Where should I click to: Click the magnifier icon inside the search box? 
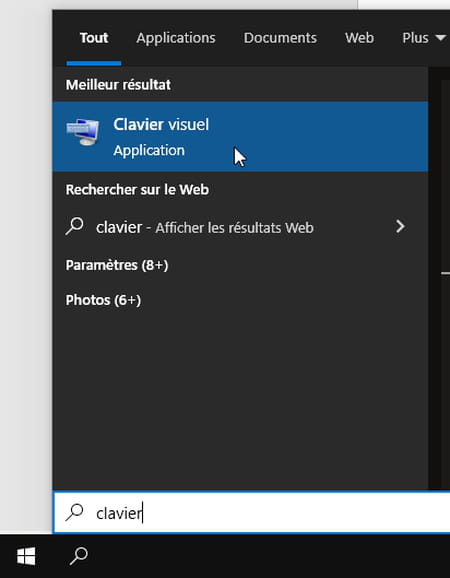click(x=75, y=512)
